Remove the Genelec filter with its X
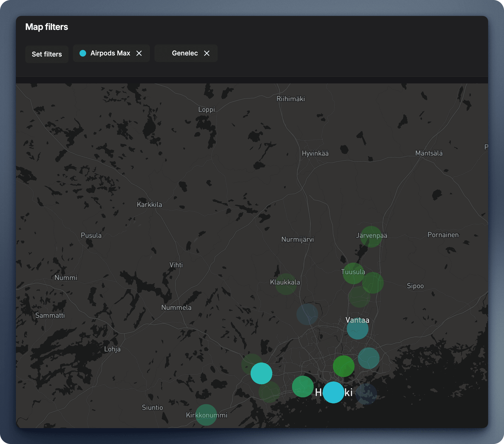 click(x=207, y=53)
